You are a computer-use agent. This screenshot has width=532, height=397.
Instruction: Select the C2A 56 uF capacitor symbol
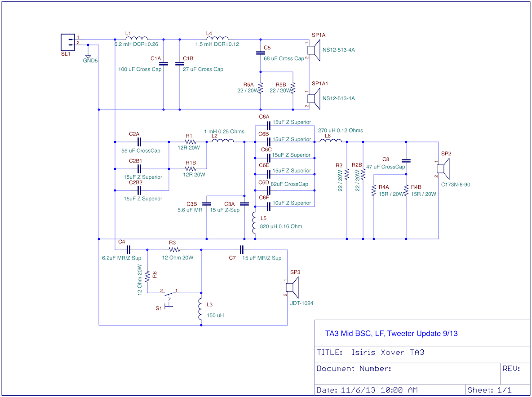(x=139, y=142)
